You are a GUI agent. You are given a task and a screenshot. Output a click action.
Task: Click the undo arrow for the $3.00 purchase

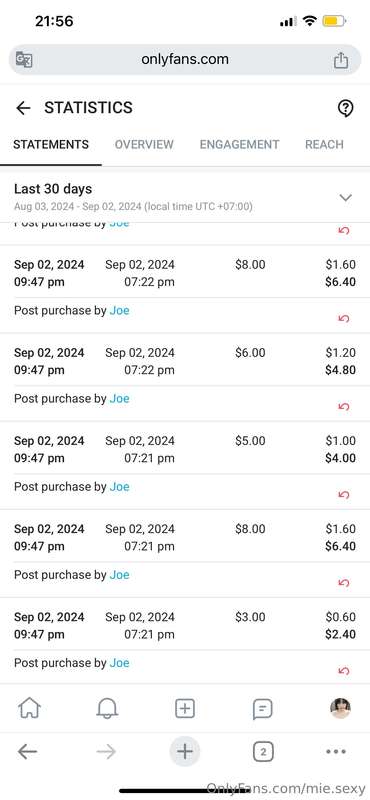click(343, 670)
